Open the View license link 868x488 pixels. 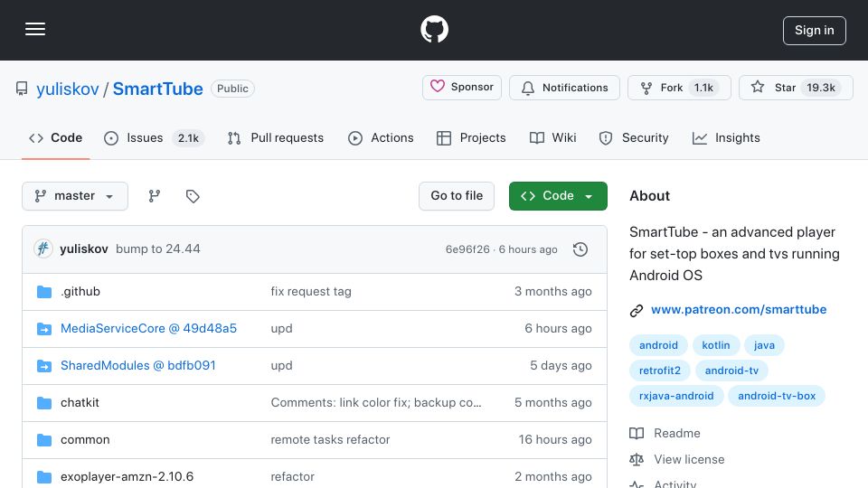[x=677, y=459]
